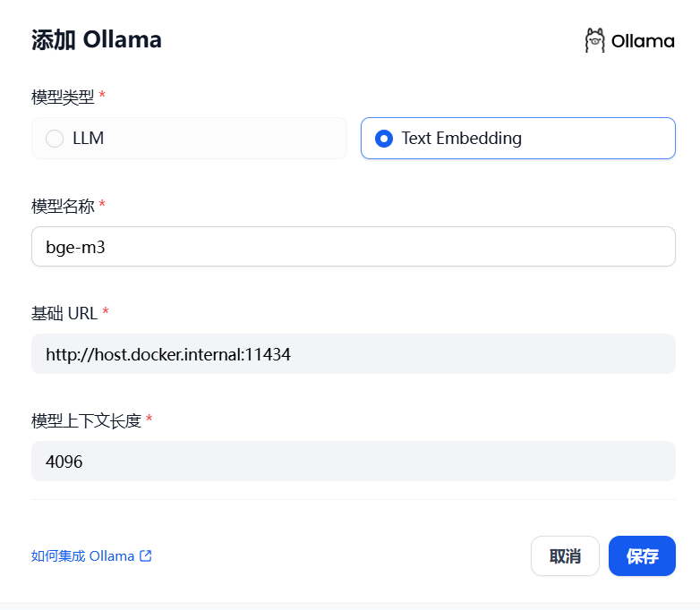This screenshot has height=610, width=700.
Task: Click the 模型名称 field label
Action: pos(63,206)
